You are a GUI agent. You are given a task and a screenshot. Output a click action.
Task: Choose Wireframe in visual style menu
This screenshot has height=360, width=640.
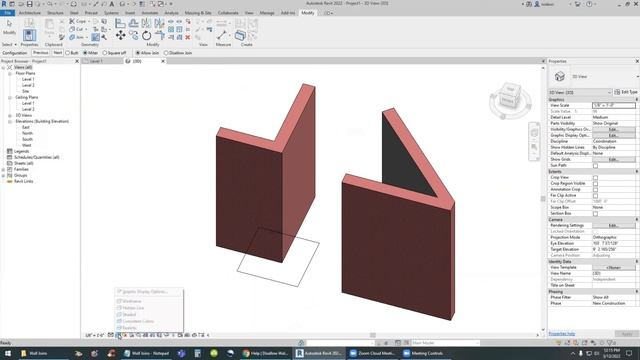point(132,301)
